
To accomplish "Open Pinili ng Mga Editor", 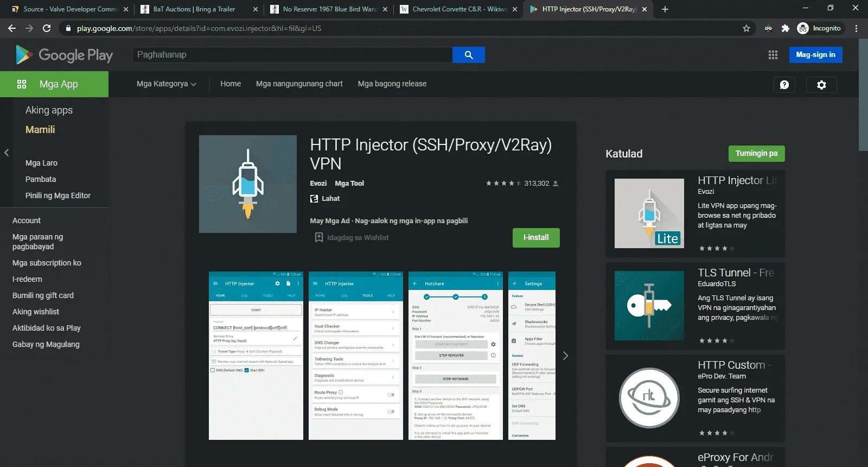I will point(58,195).
